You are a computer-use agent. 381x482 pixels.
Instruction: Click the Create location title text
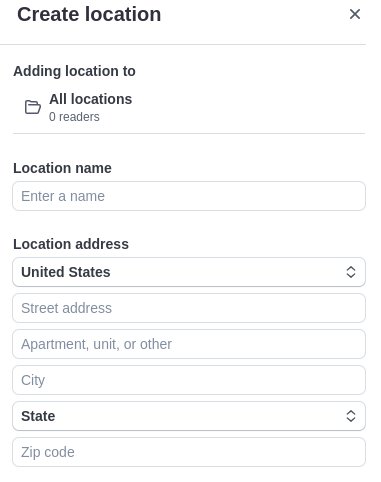pos(89,14)
